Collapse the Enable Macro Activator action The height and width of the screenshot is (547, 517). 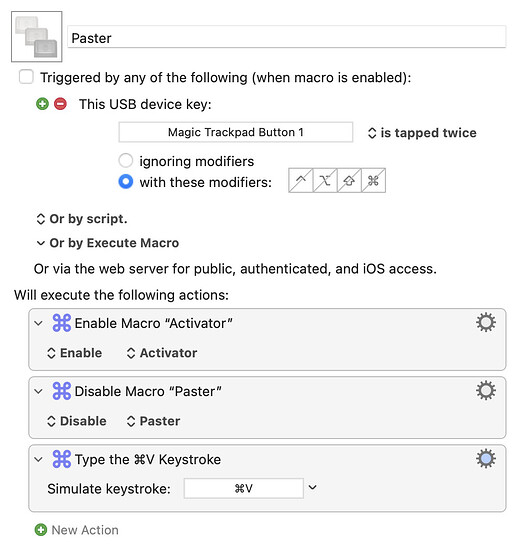(39, 323)
